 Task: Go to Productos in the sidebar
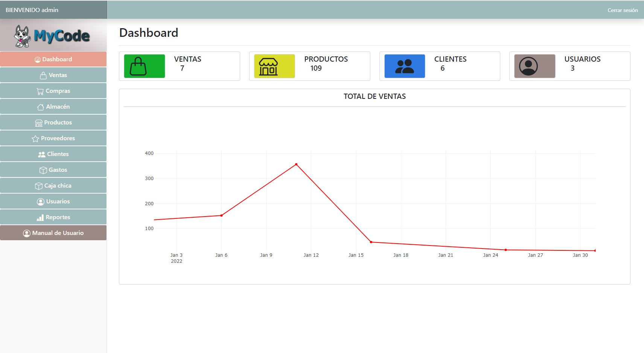(x=53, y=123)
